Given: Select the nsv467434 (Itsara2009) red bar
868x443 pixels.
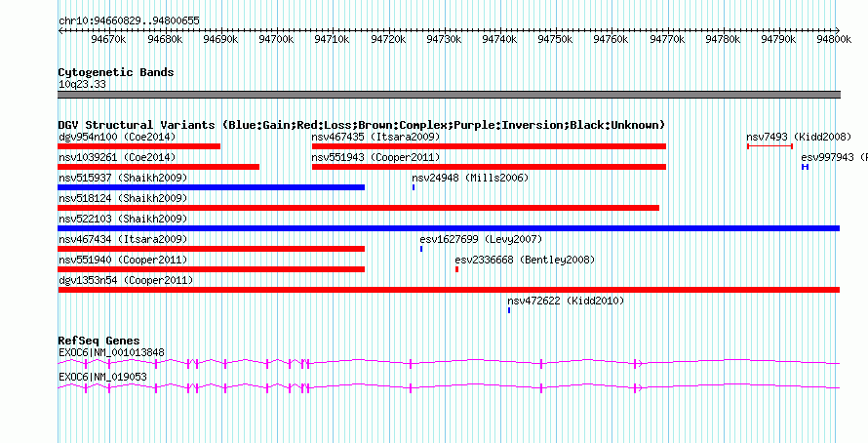Looking at the screenshot, I should (x=211, y=249).
